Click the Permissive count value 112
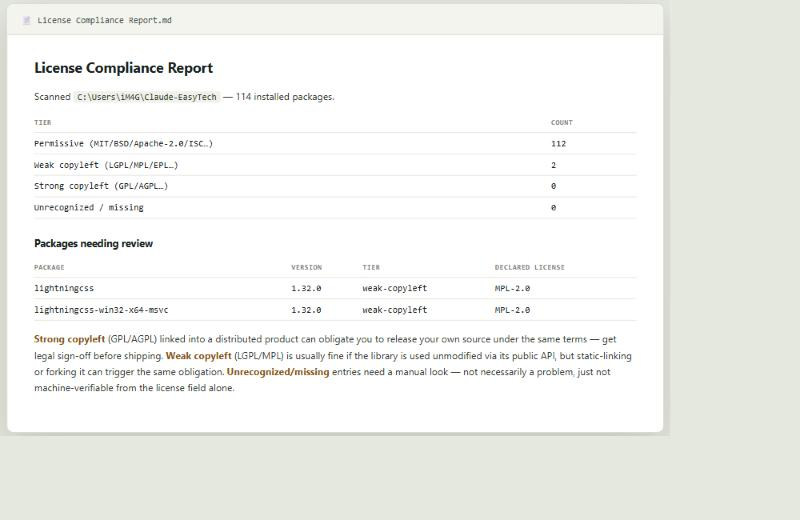Viewport: 800px width, 520px height. click(x=559, y=144)
